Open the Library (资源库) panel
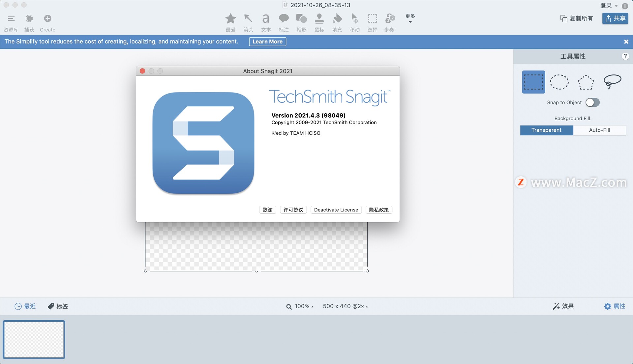 pyautogui.click(x=11, y=23)
